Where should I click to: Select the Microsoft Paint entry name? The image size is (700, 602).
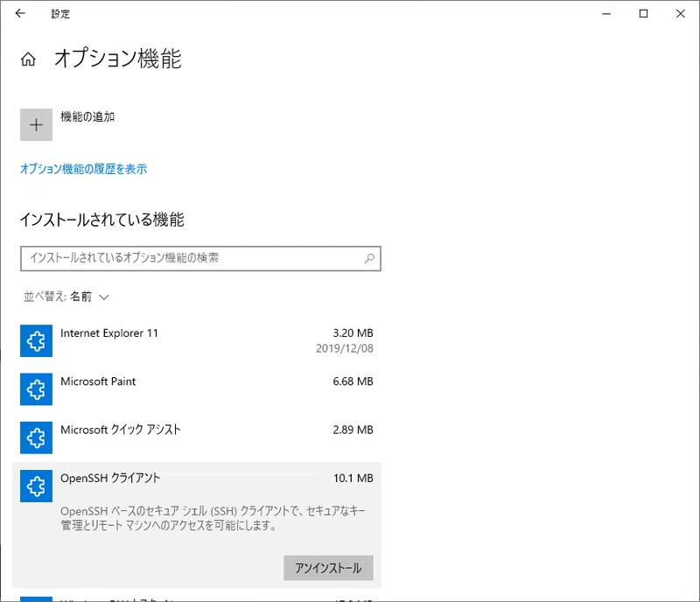[98, 381]
